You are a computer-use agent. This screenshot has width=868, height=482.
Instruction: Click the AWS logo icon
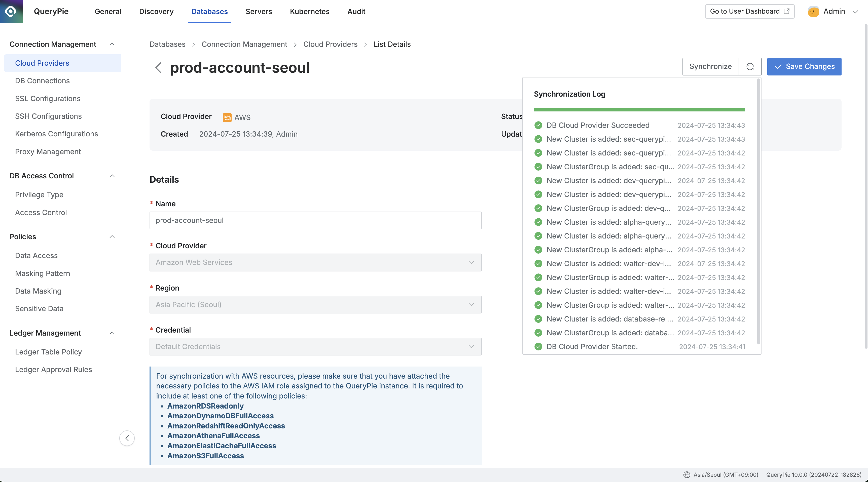coord(227,117)
